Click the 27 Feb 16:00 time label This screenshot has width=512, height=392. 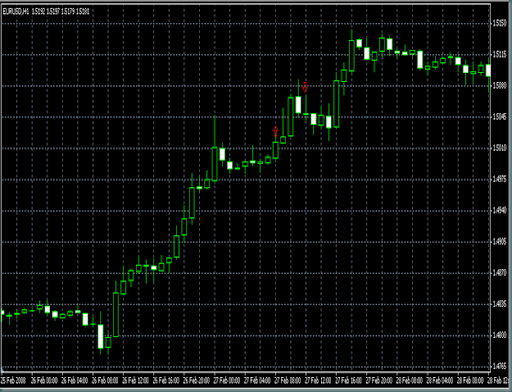point(348,380)
